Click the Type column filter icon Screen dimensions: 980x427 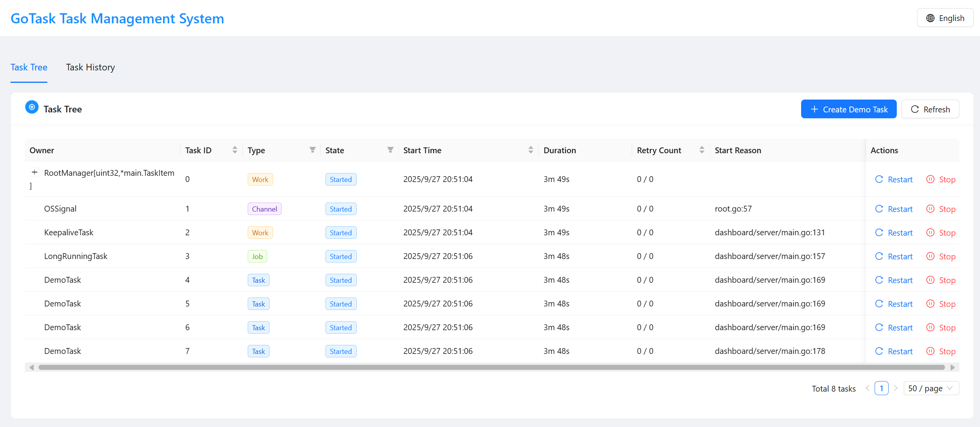coord(312,150)
